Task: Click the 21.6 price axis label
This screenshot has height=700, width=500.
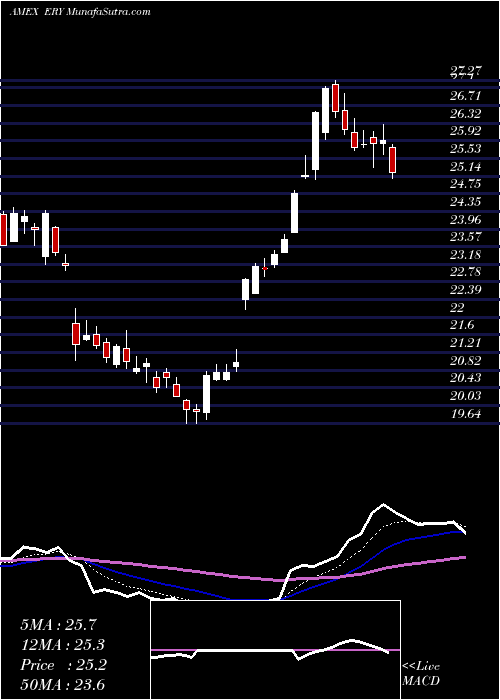Action: (x=462, y=325)
